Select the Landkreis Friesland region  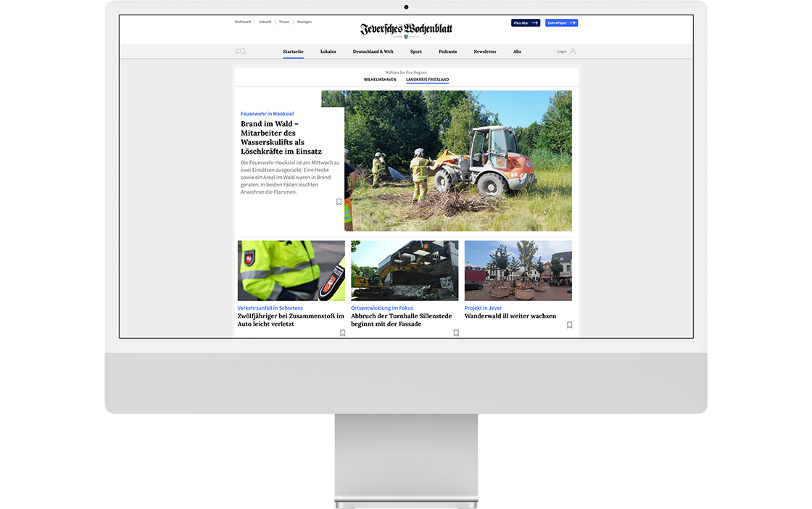click(x=427, y=80)
